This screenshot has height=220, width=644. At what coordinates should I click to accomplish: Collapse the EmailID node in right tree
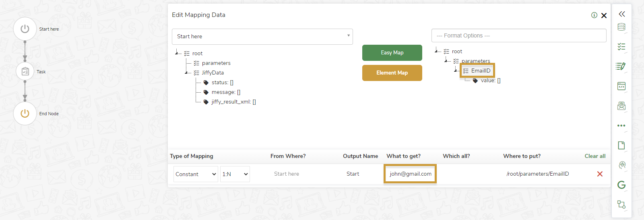click(x=456, y=71)
